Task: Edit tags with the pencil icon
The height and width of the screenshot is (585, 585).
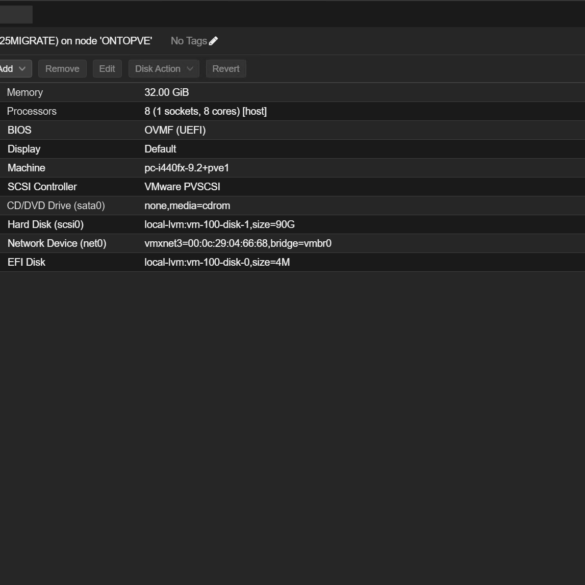Action: coord(213,41)
